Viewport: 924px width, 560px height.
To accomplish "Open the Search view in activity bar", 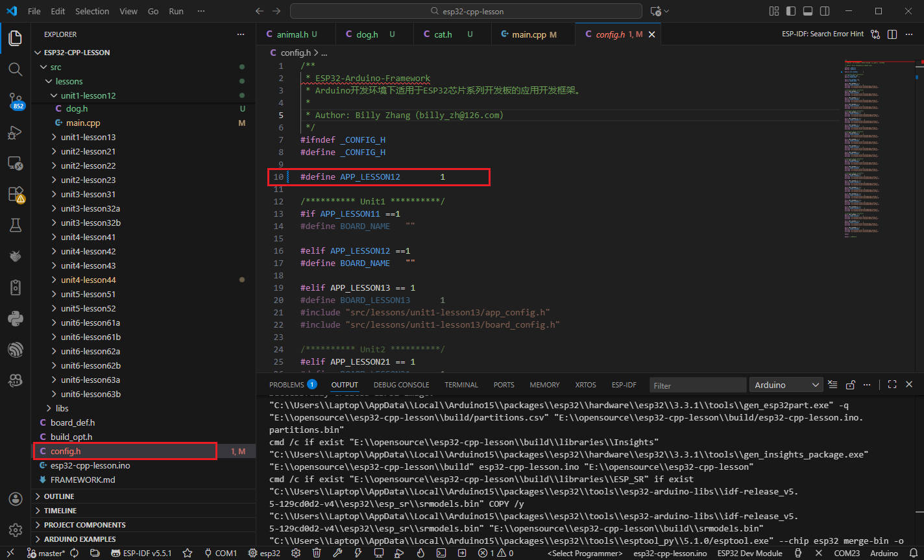I will (x=15, y=69).
